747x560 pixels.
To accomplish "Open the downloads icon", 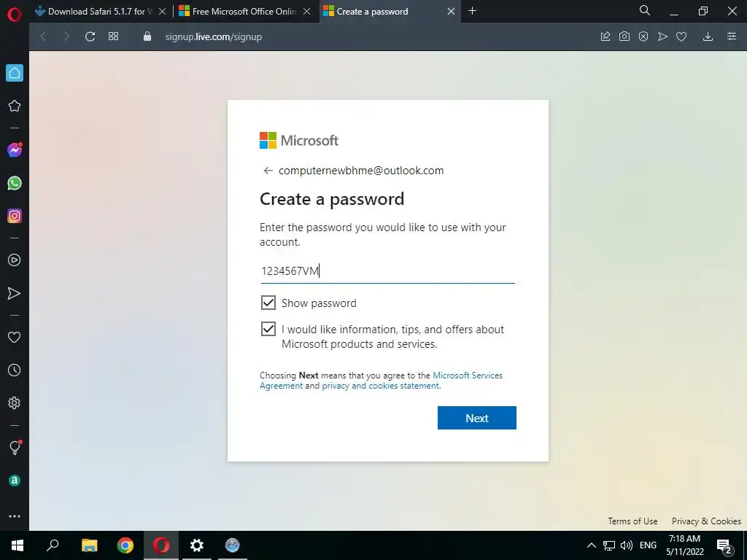I will 708,36.
